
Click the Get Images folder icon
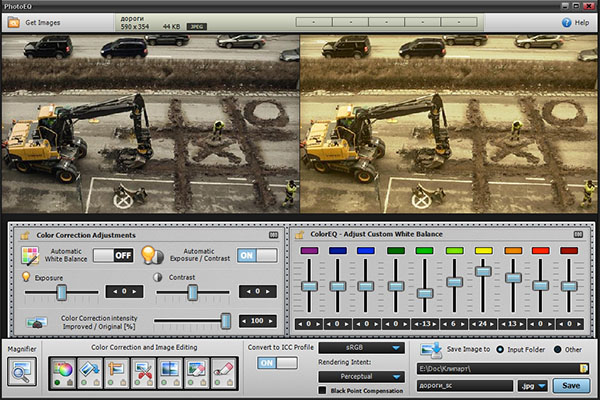(x=12, y=21)
